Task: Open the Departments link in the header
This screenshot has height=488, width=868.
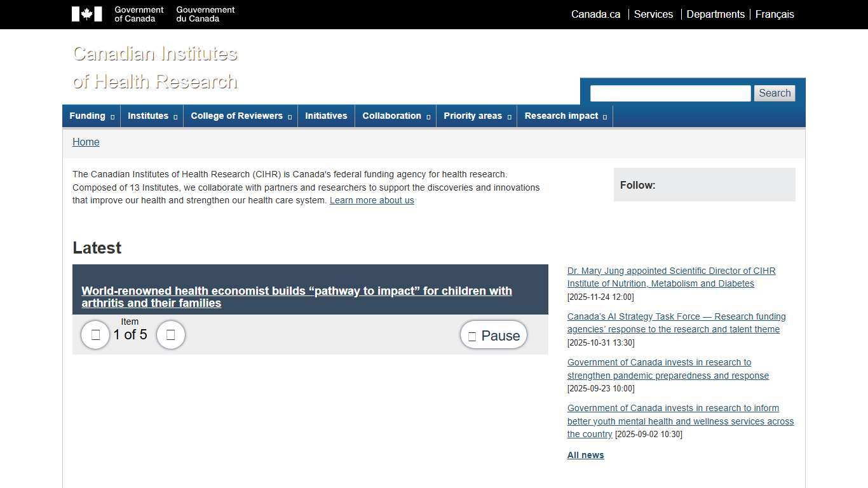Action: point(715,14)
